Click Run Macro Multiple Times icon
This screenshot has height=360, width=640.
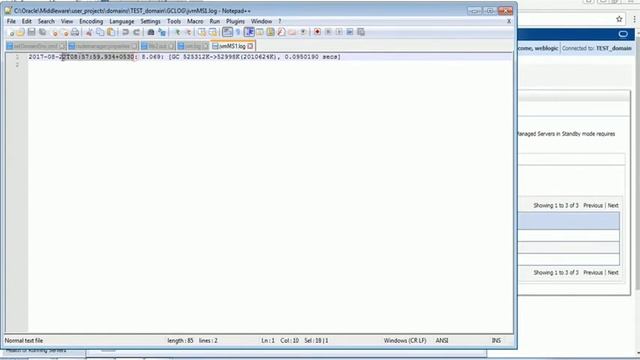pos(350,32)
